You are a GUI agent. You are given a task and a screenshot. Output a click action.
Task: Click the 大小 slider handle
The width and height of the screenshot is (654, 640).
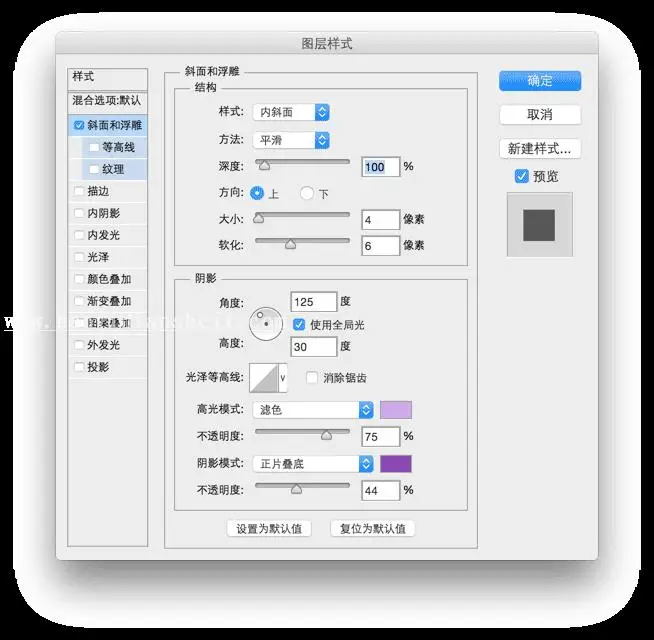(x=259, y=218)
